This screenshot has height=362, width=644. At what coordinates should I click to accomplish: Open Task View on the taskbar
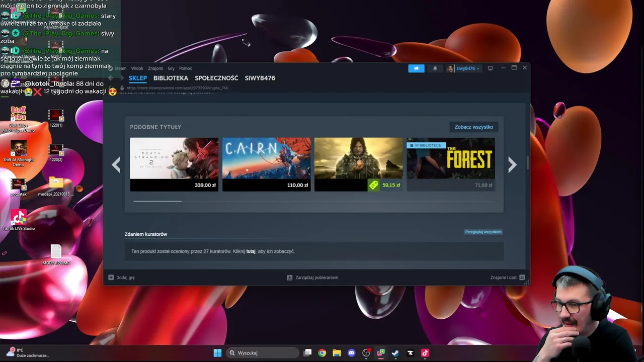tap(307, 353)
